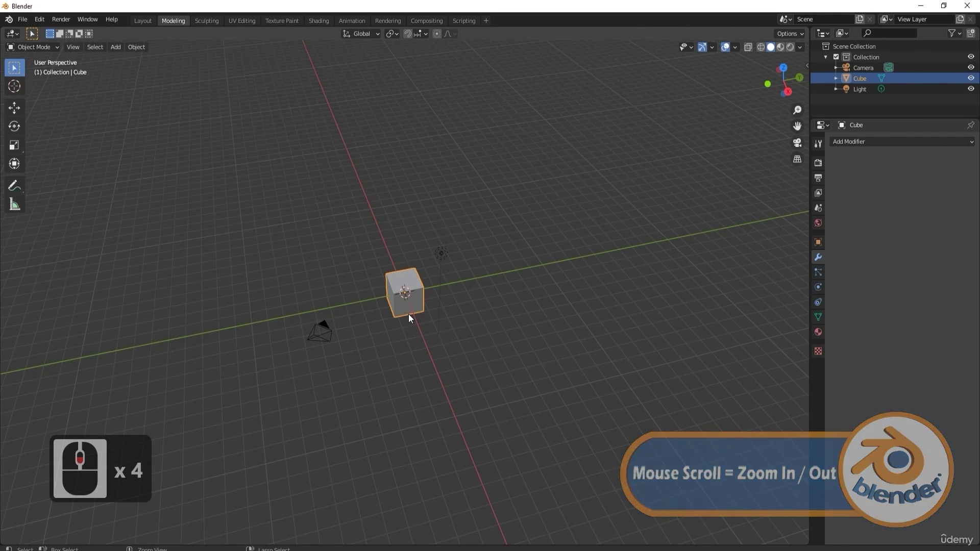
Task: Pick the Annotate pencil tool
Action: (x=14, y=186)
